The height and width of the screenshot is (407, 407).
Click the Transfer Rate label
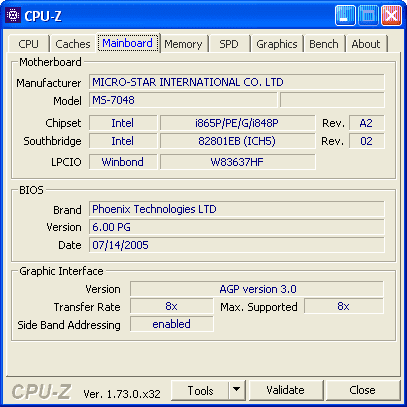point(87,307)
